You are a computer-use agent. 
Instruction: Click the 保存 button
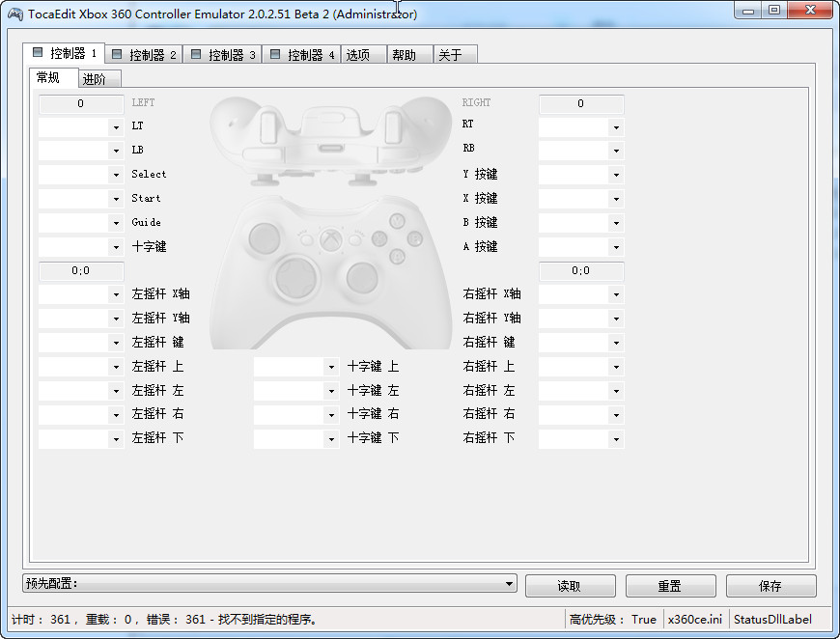click(x=770, y=585)
